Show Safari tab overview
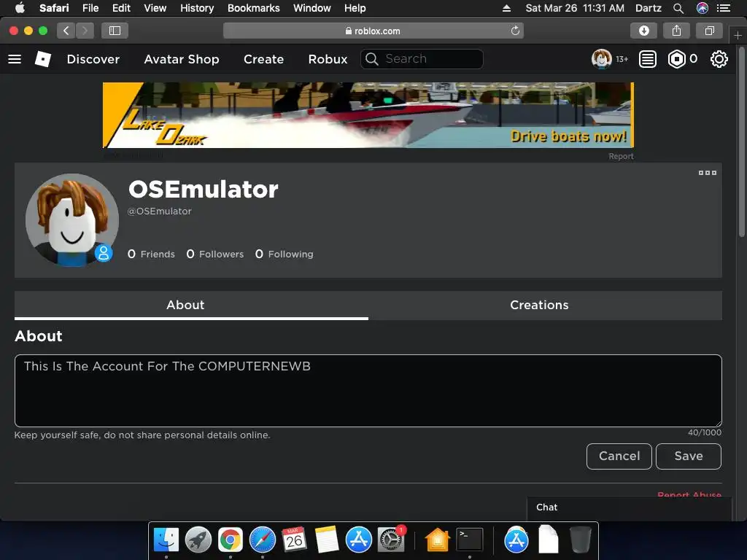Screen dimensions: 747x560 [x=709, y=31]
